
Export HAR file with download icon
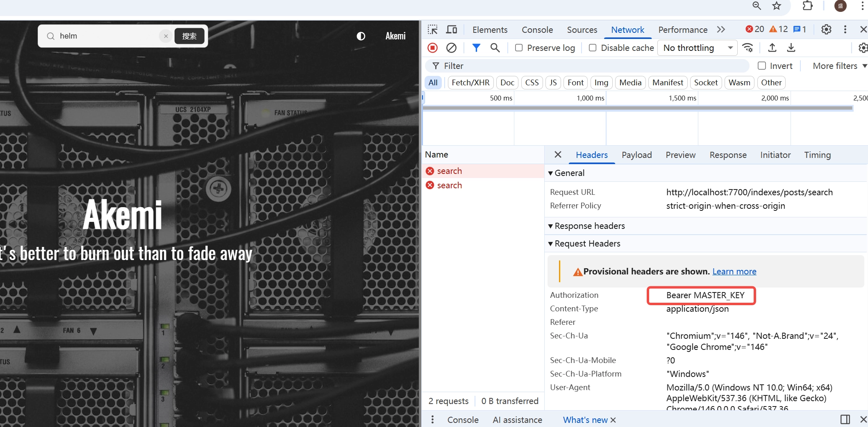coord(791,48)
